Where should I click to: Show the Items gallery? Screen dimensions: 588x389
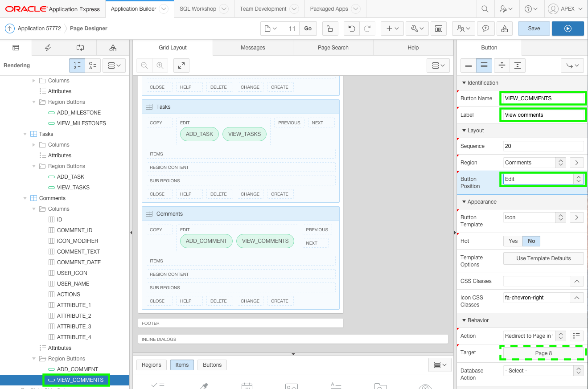point(182,365)
